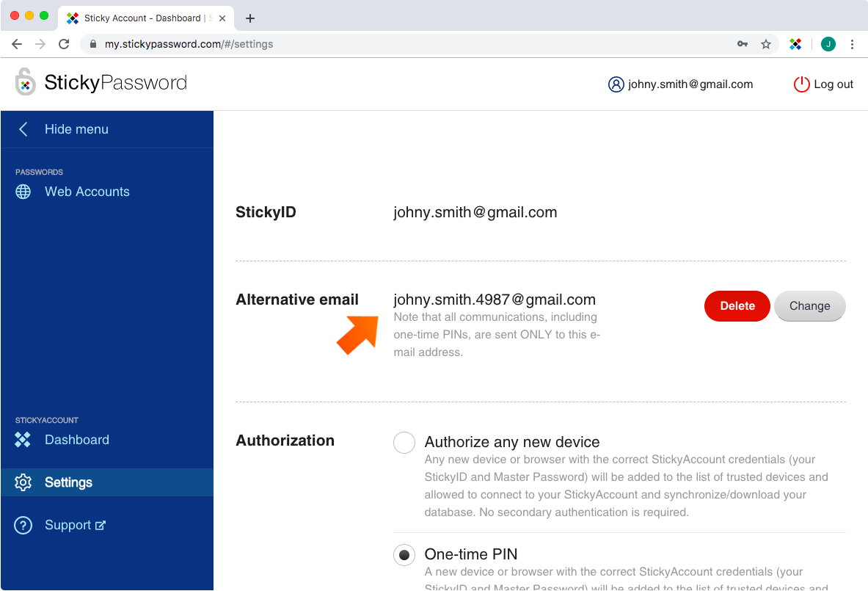Open the Support link
868x591 pixels.
tap(68, 525)
